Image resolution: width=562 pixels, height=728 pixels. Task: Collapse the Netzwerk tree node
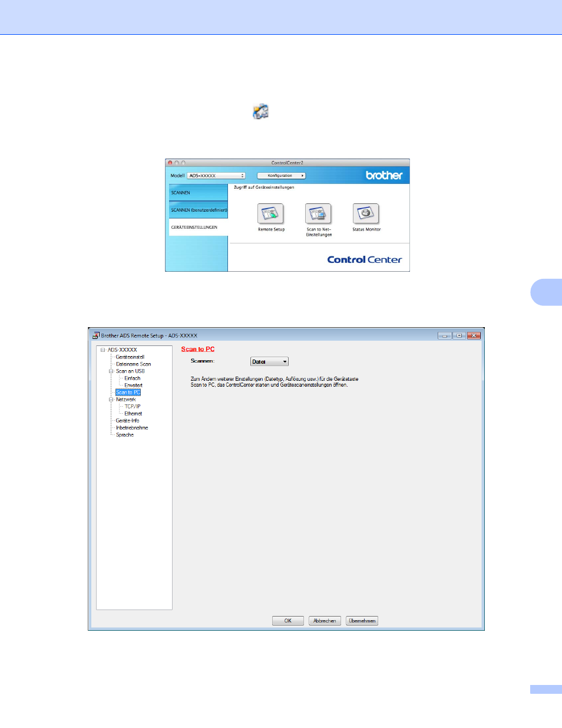111,400
